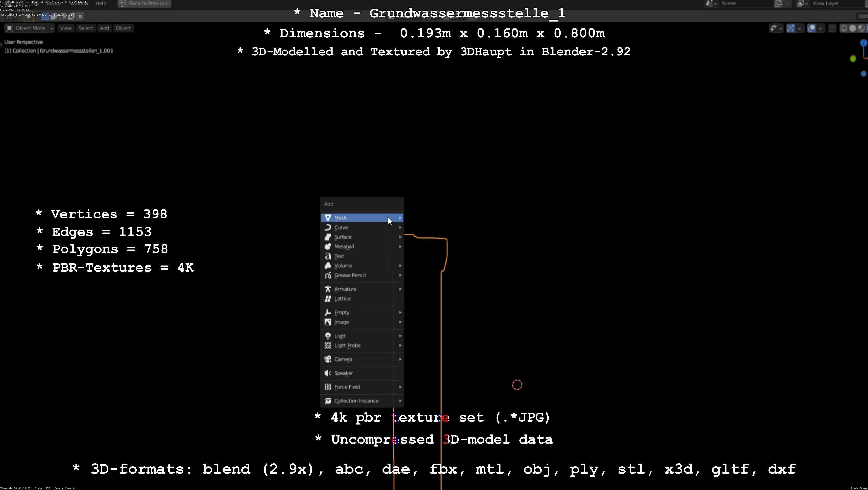The image size is (868, 490).
Task: Click the Back to Previous button
Action: pyautogui.click(x=144, y=3)
